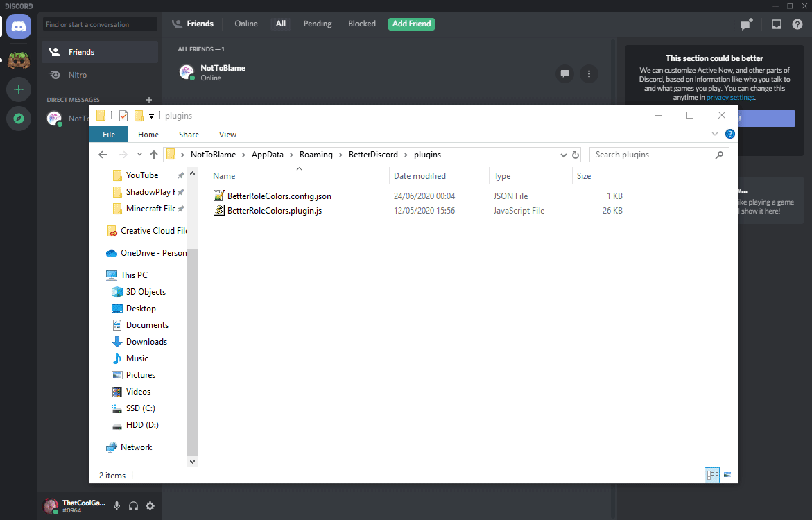The height and width of the screenshot is (520, 812).
Task: Switch to large icons view
Action: (x=727, y=475)
